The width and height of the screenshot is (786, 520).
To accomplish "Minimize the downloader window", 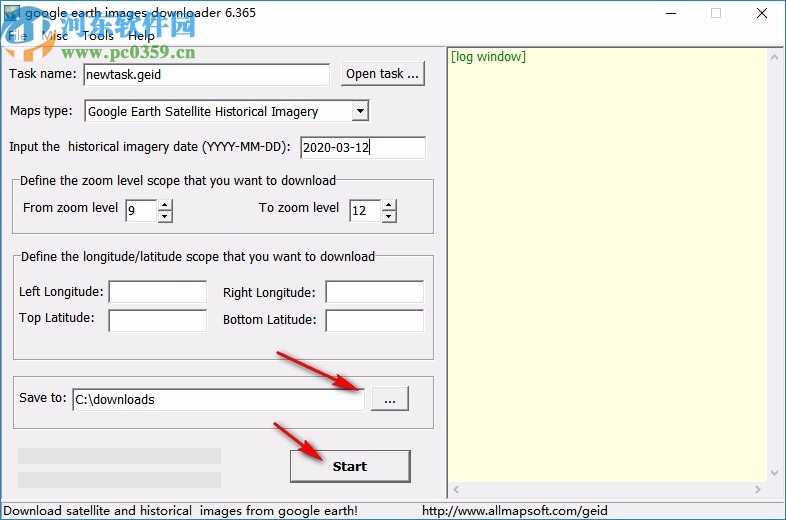I will tap(671, 13).
